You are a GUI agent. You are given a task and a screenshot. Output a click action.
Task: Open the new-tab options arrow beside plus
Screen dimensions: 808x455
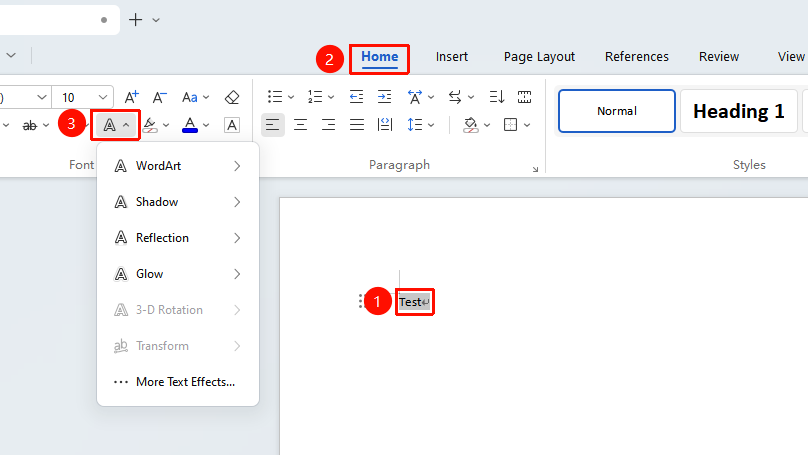tap(156, 20)
